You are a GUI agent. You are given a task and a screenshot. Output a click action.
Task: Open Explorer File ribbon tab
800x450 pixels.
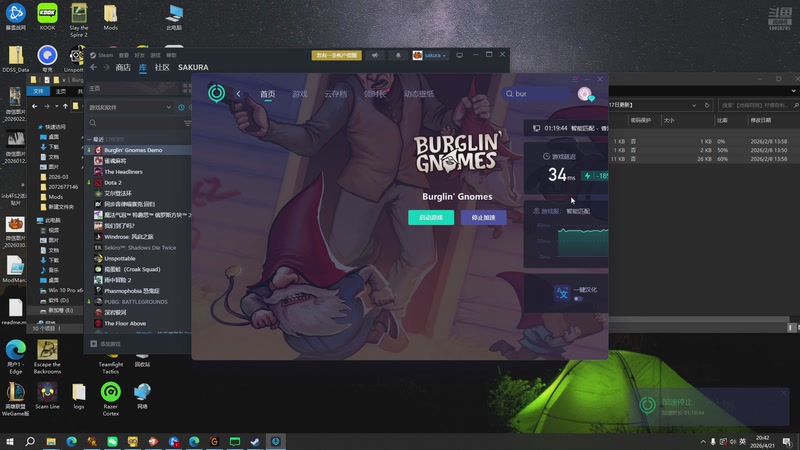coord(38,91)
